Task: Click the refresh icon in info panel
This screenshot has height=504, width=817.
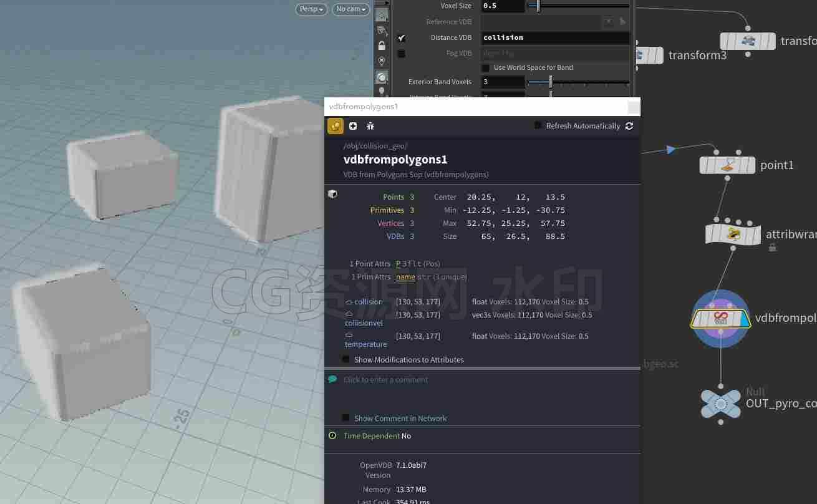Action: coord(629,126)
